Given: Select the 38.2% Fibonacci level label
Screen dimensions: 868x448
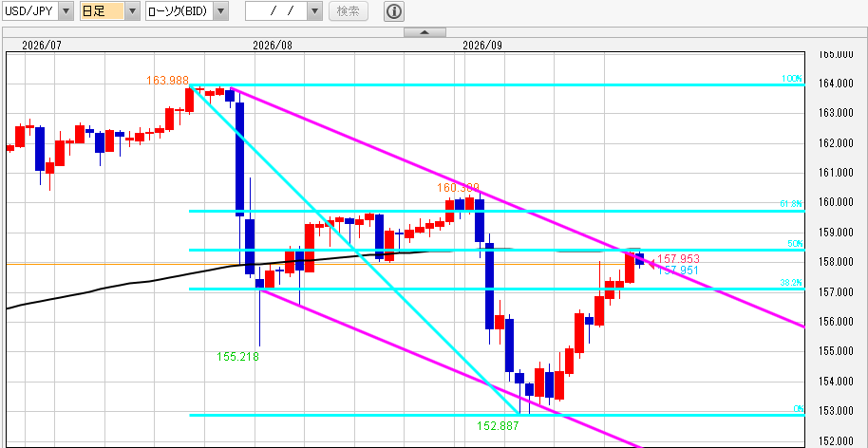Looking at the screenshot, I should tap(792, 282).
